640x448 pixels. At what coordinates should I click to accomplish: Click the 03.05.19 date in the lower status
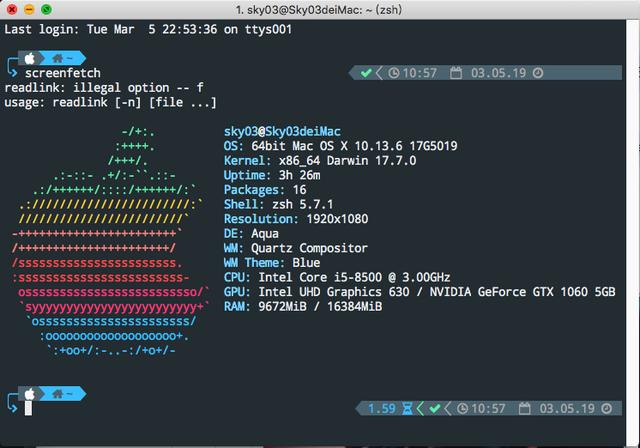click(567, 408)
